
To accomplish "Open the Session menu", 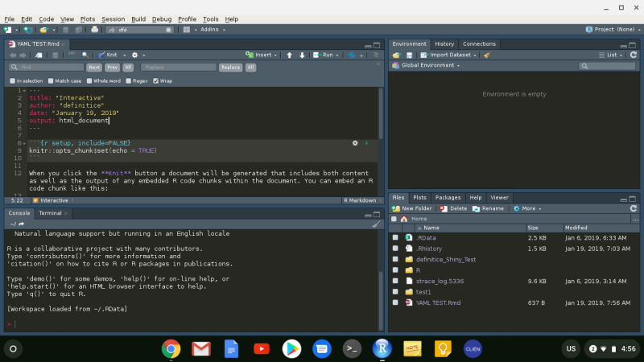I will [113, 19].
